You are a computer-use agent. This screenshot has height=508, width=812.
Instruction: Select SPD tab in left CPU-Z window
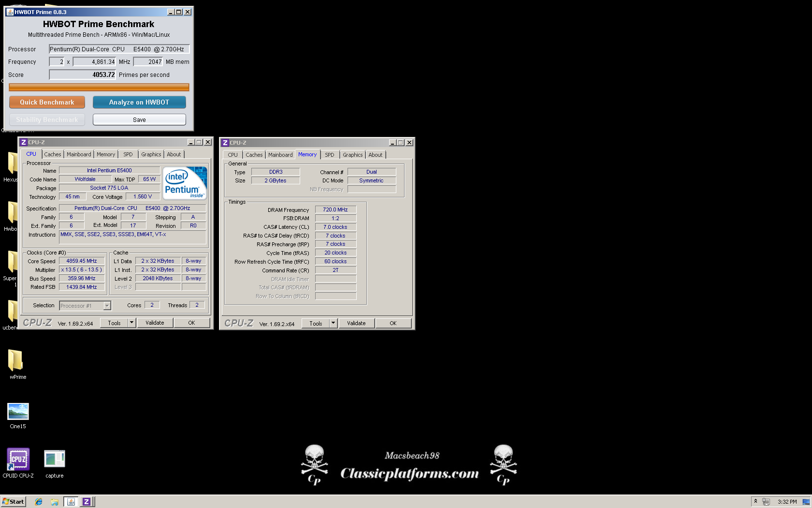click(x=128, y=154)
